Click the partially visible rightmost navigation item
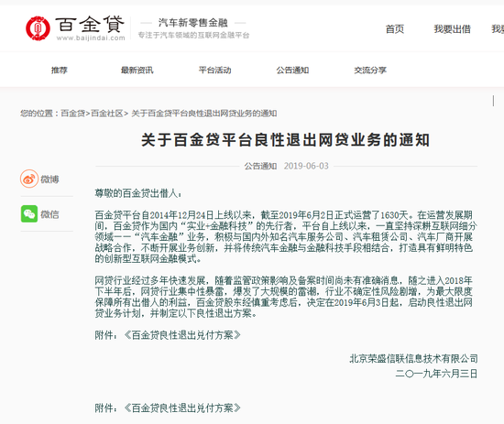 point(498,29)
